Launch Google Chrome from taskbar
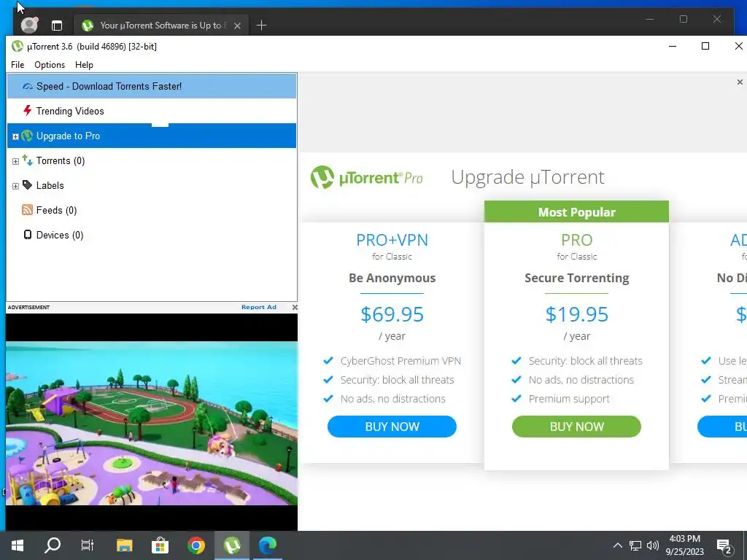Image resolution: width=747 pixels, height=560 pixels. [x=196, y=545]
